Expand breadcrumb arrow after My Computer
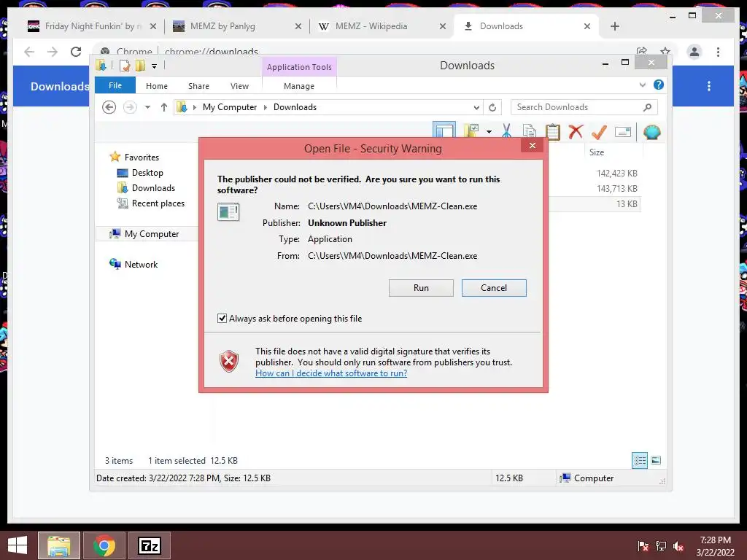This screenshot has height=560, width=747. [266, 108]
